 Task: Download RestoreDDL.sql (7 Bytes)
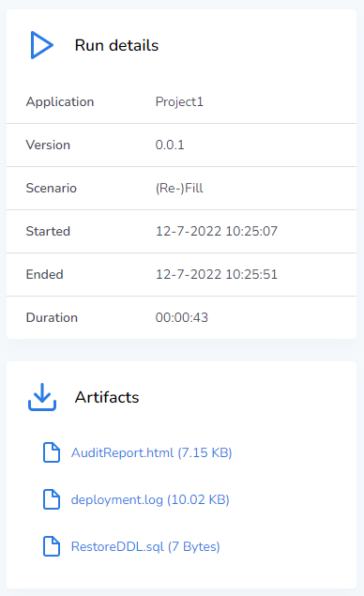coord(145,546)
